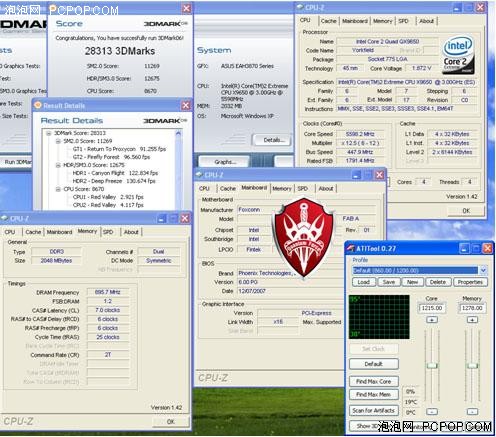
Task: Switch to the CPU tab in the CPU-Z Mainboard window
Action: pyautogui.click(x=204, y=188)
